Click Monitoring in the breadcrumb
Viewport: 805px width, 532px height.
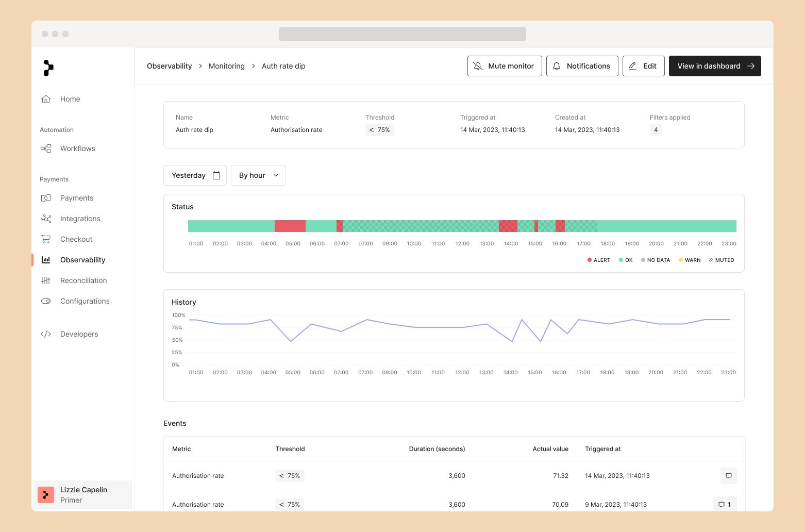pyautogui.click(x=226, y=66)
